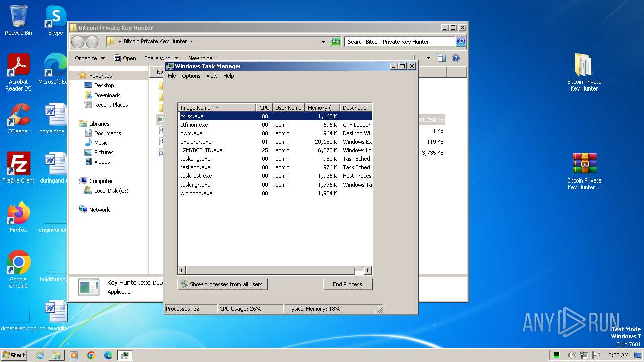Screen dimensions: 644x362
Task: Open the Skype desktop shortcut
Action: [55, 20]
